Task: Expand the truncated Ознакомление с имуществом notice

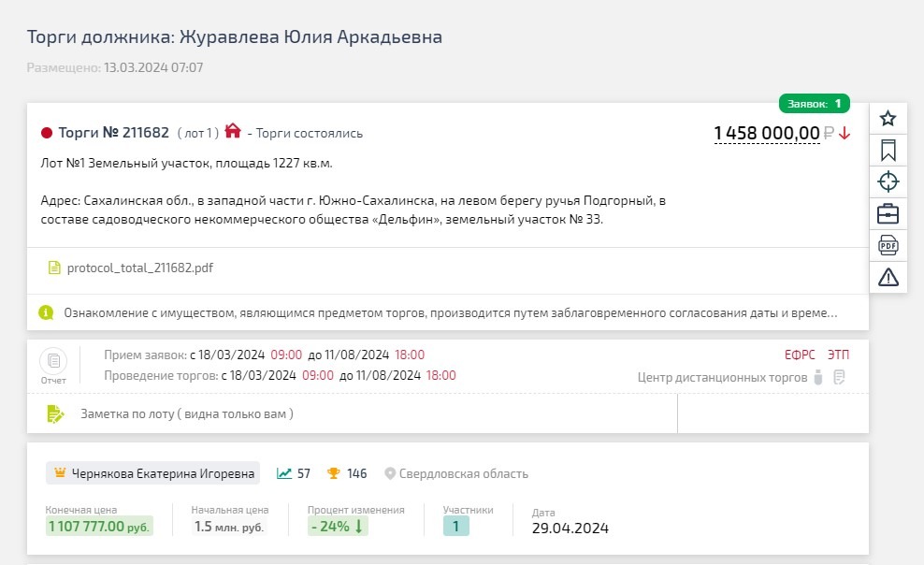Action: point(450,312)
